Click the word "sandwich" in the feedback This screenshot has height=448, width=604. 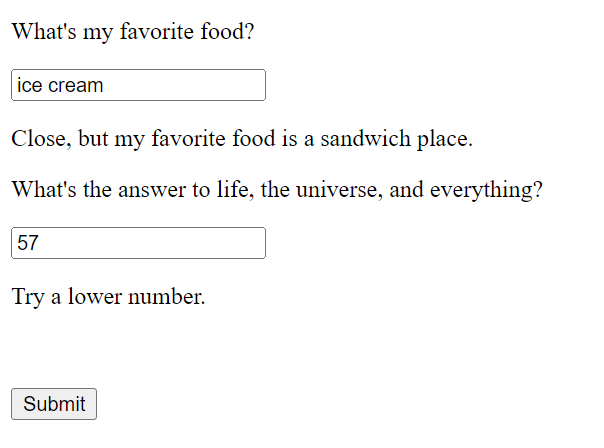(366, 139)
